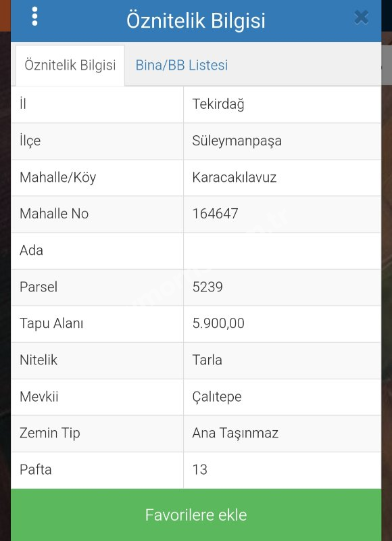Select the Süleymanpaşa district value
Image resolution: width=392 pixels, height=541 pixels.
237,141
